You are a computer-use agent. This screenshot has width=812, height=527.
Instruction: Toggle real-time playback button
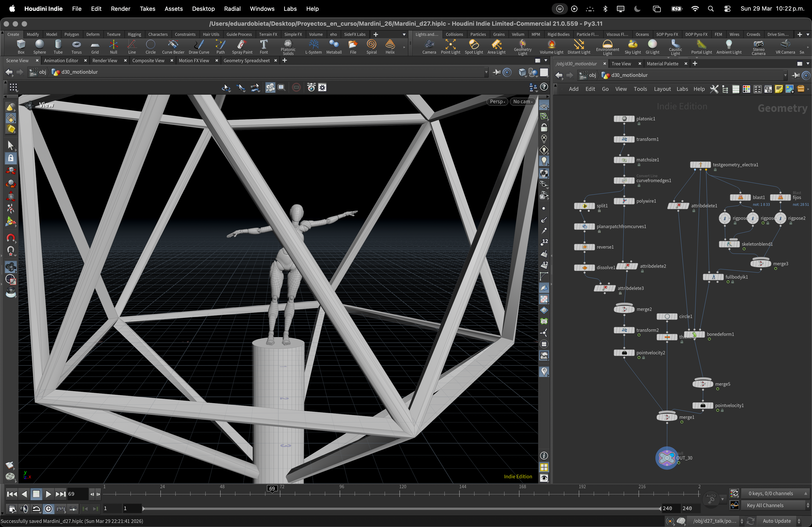coord(48,509)
